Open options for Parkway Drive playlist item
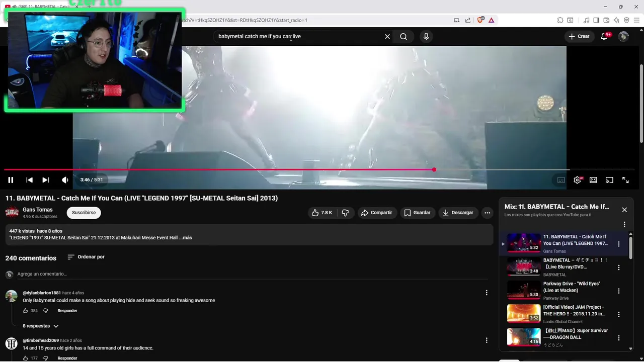 tap(619, 291)
